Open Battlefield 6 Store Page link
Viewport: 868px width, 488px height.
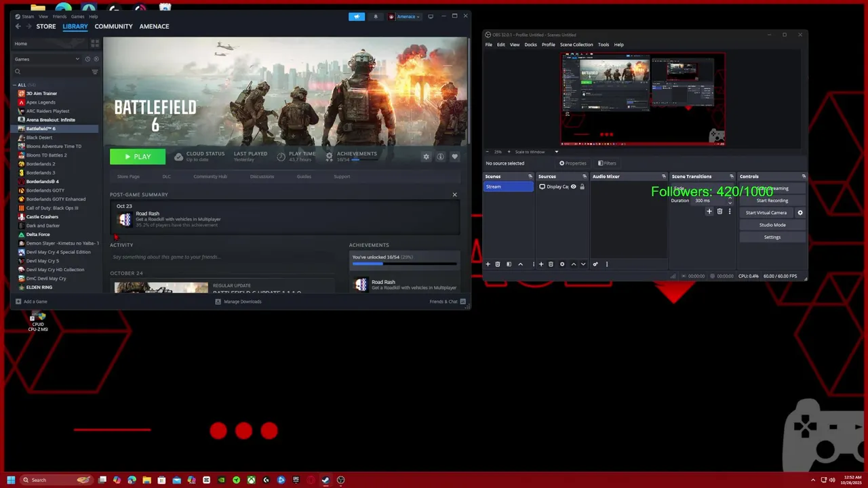(128, 176)
